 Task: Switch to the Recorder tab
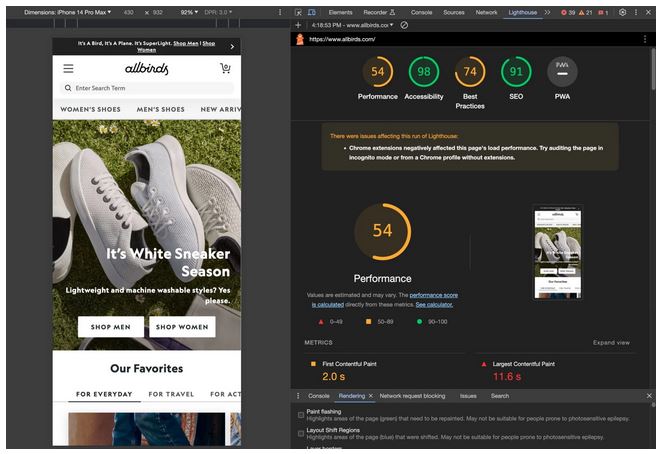(x=379, y=12)
